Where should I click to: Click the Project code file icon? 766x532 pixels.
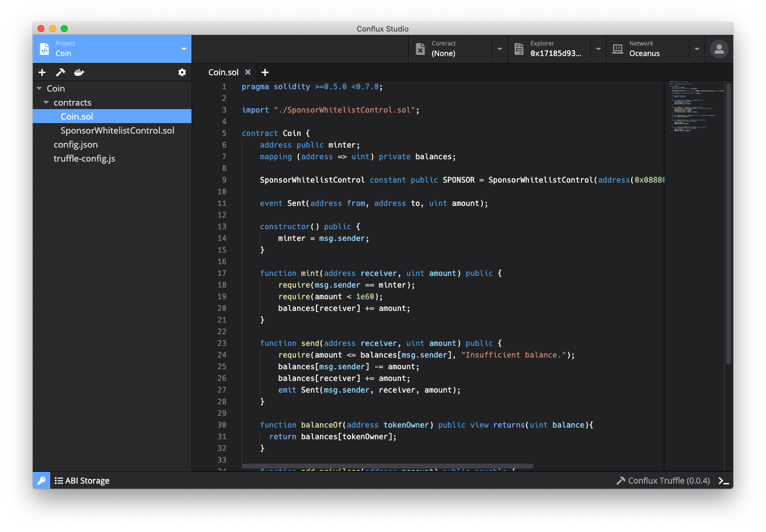44,49
